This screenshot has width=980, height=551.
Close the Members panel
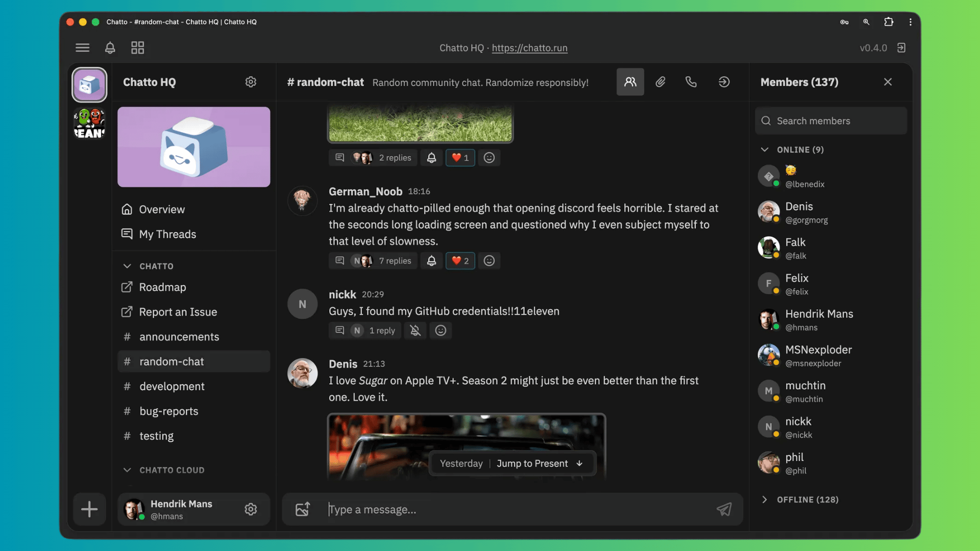888,82
